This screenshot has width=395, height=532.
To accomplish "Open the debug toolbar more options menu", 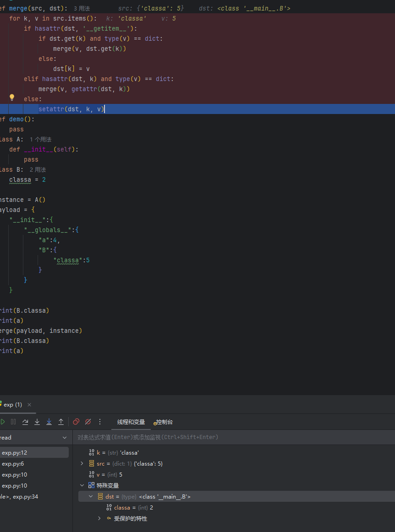I will click(x=100, y=422).
